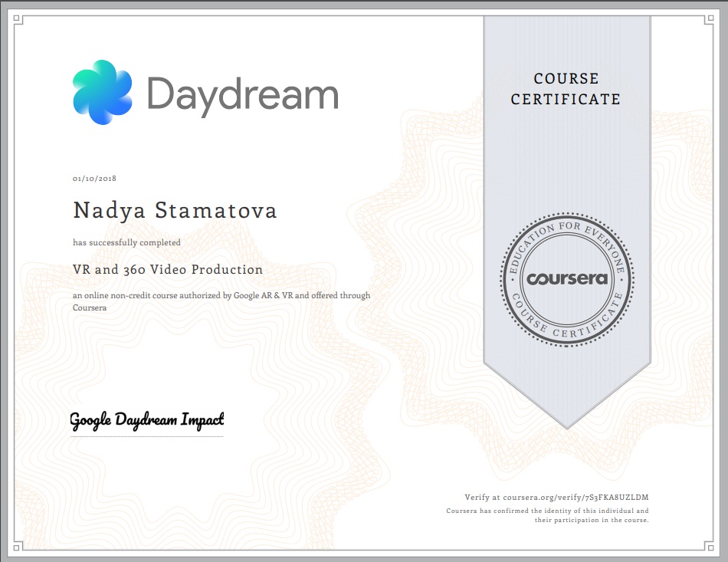Click 'their participation in the course.' line
The width and height of the screenshot is (728, 562).
point(592,520)
